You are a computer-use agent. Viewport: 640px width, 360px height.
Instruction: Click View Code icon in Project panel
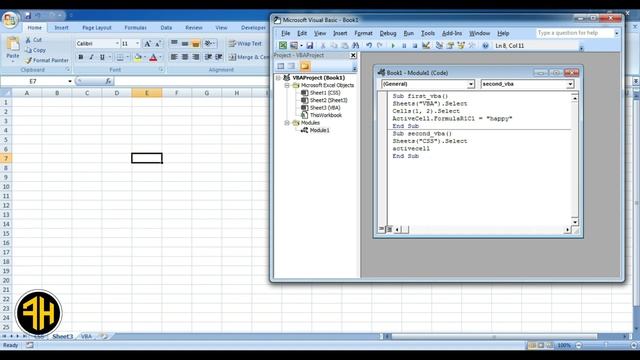tap(281, 66)
